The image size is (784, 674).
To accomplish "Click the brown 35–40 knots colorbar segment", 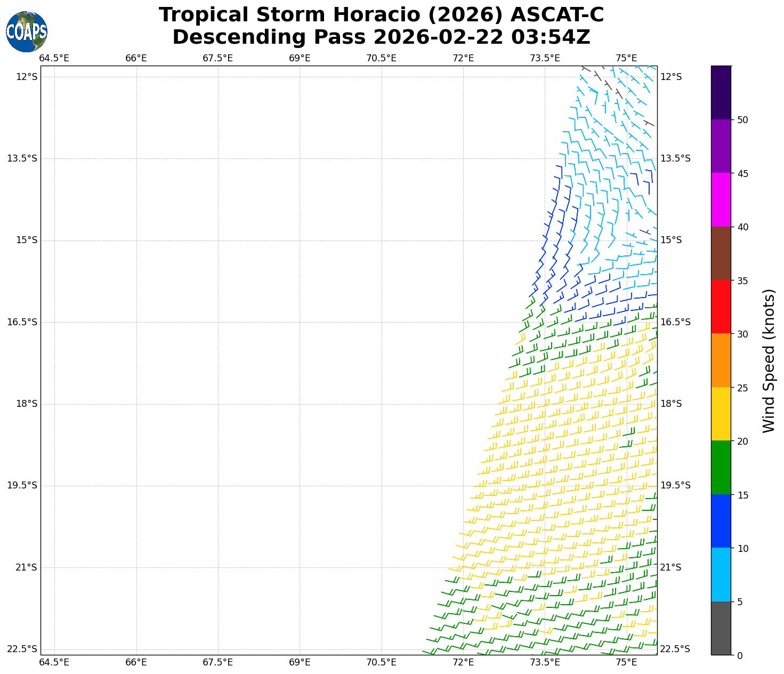I will tap(721, 253).
